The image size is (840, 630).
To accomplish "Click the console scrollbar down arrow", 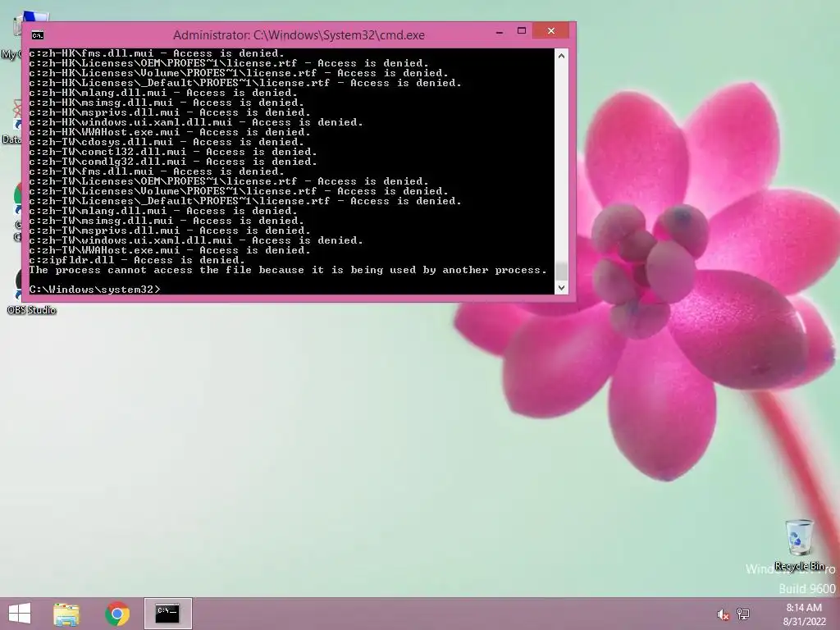I will coord(561,288).
